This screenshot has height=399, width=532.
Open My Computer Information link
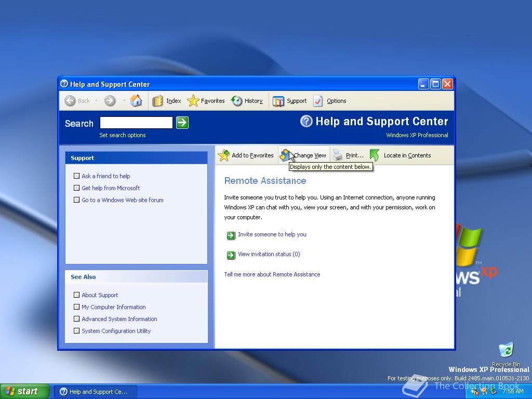[114, 307]
